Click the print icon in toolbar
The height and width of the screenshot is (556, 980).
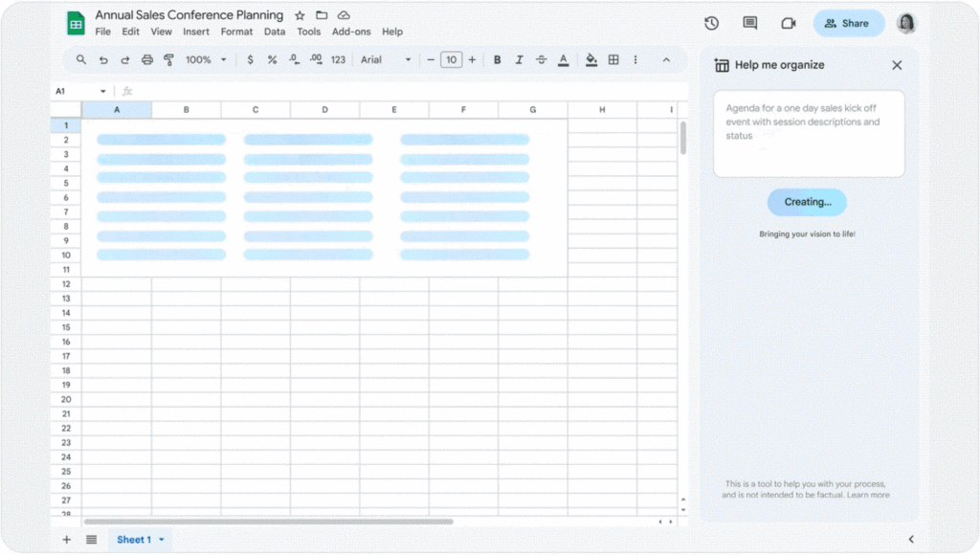pyautogui.click(x=147, y=60)
